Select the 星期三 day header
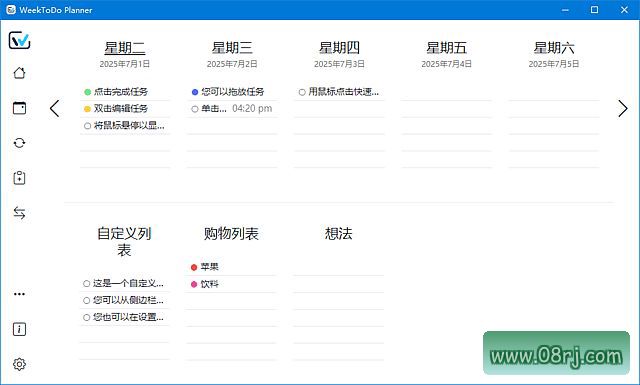The height and width of the screenshot is (385, 640). tap(232, 48)
